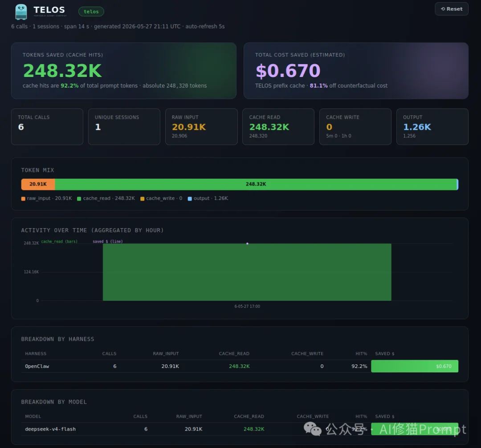Viewport: 481px width, 448px height.
Task: Click the deepseek-v4-flash model name
Action: tap(50, 429)
